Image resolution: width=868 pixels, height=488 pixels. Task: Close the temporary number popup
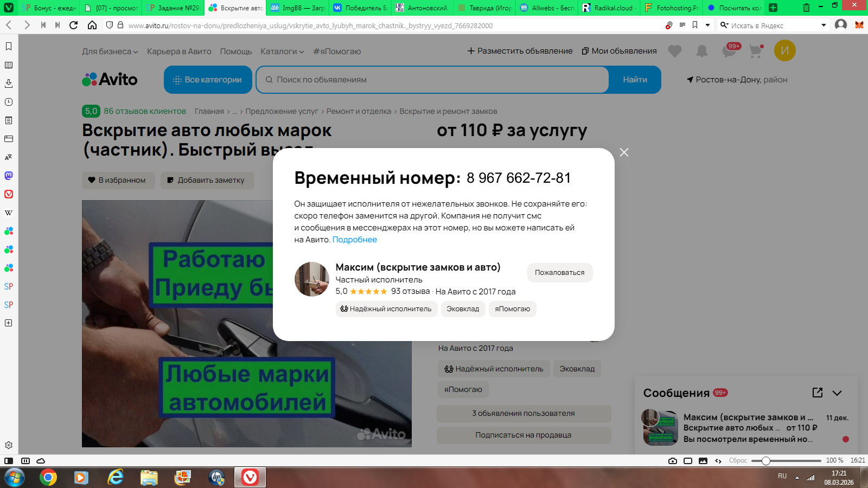tap(624, 152)
